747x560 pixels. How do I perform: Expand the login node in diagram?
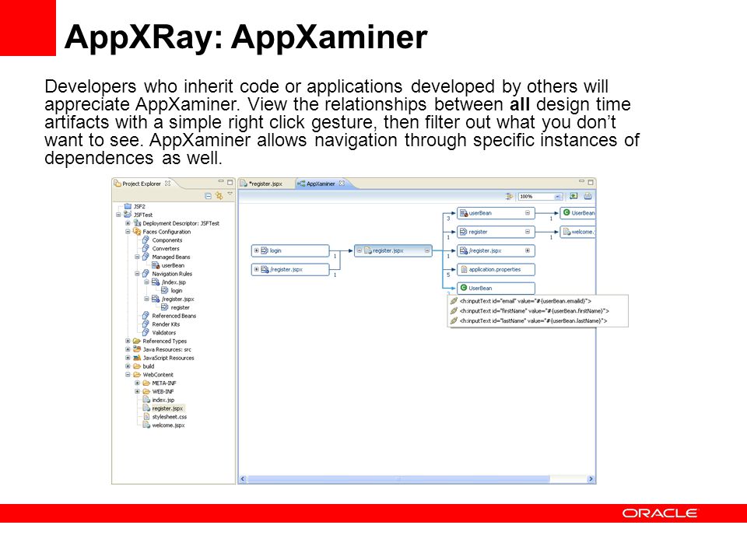pos(256,250)
